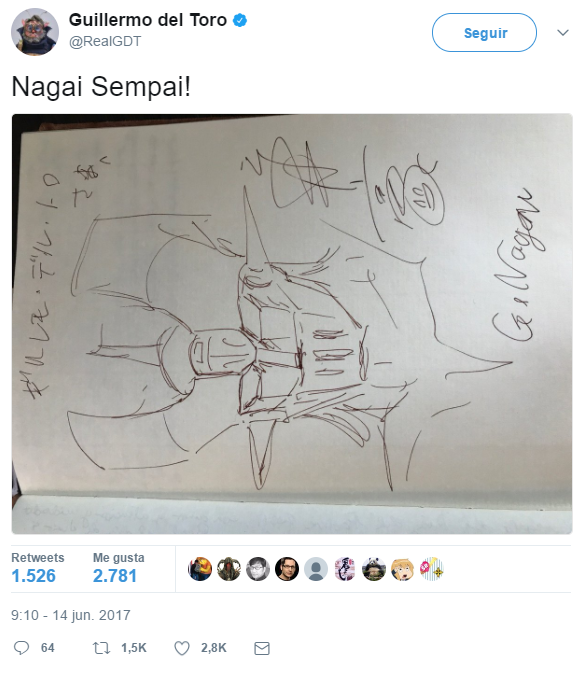Click the blue verified badge

coord(239,20)
